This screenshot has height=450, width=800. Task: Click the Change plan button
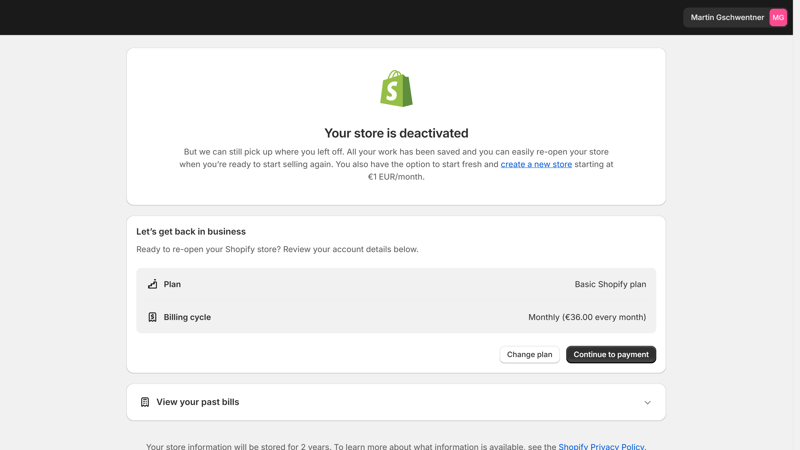click(x=529, y=355)
